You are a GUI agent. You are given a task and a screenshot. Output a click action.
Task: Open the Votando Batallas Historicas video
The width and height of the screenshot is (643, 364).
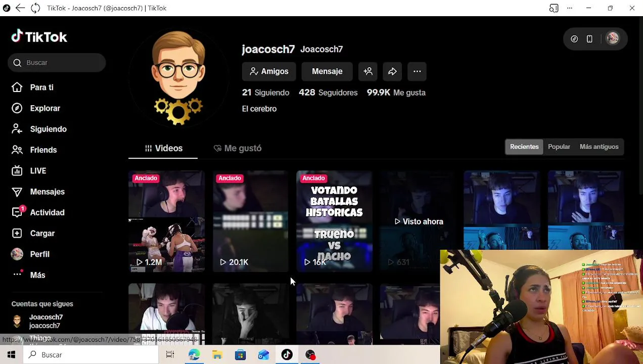pyautogui.click(x=334, y=221)
